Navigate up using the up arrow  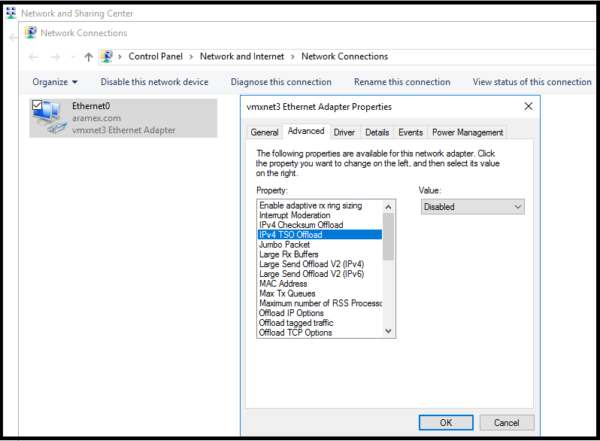[88, 57]
